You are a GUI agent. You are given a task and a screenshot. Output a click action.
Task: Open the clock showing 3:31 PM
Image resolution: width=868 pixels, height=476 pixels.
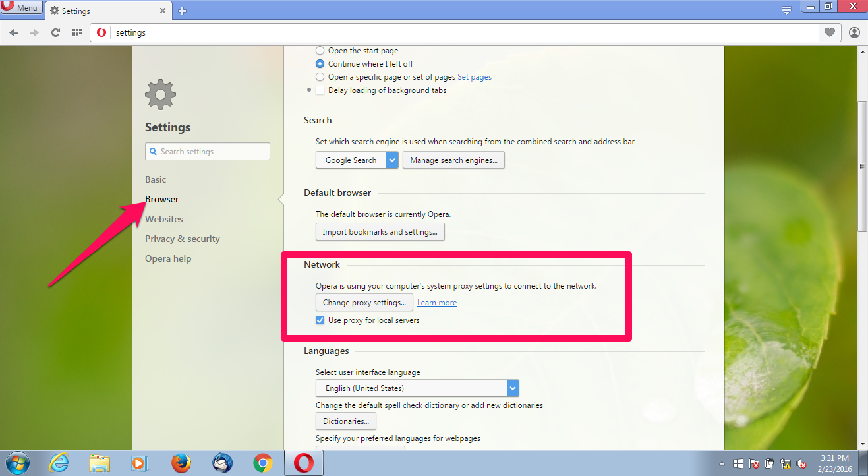(835, 463)
